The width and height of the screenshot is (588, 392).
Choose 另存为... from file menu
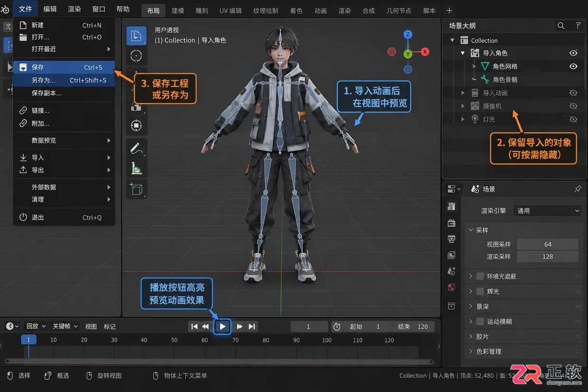(64, 80)
